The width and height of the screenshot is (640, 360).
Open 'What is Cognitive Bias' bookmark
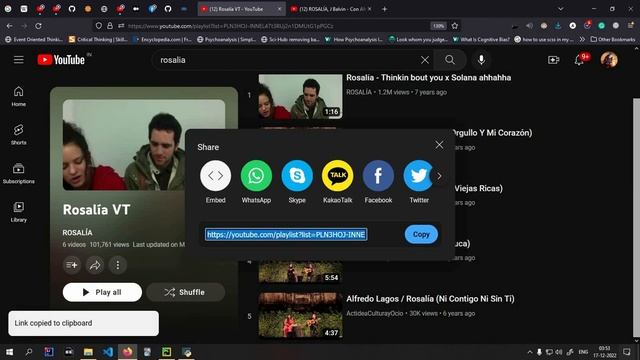[481, 40]
